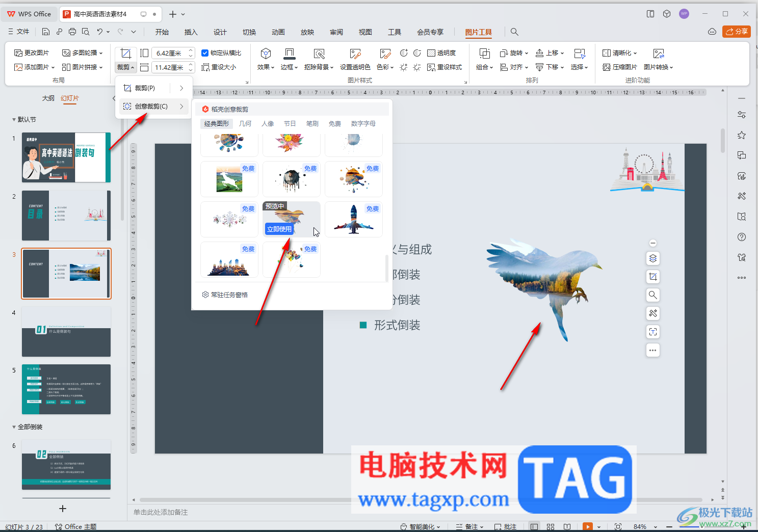Open the 插入 ribbon tab
This screenshot has height=532, width=758.
(x=191, y=32)
